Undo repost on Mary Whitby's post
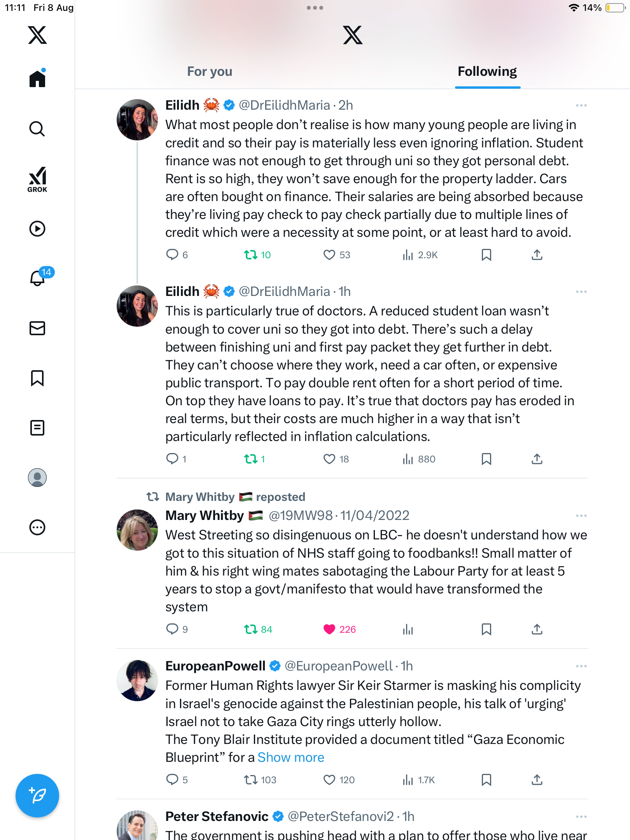This screenshot has width=630, height=840. (251, 629)
